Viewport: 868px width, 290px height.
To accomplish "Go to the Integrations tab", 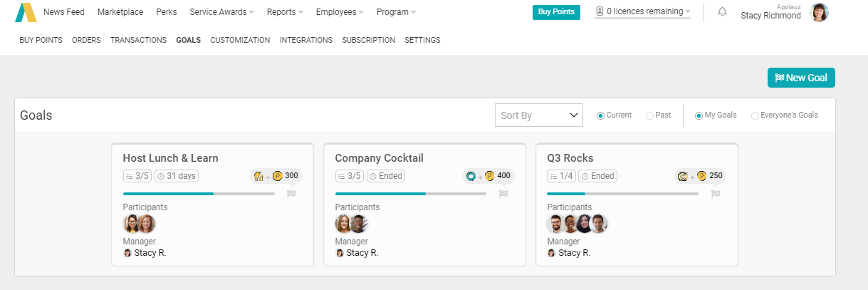I will pos(305,41).
